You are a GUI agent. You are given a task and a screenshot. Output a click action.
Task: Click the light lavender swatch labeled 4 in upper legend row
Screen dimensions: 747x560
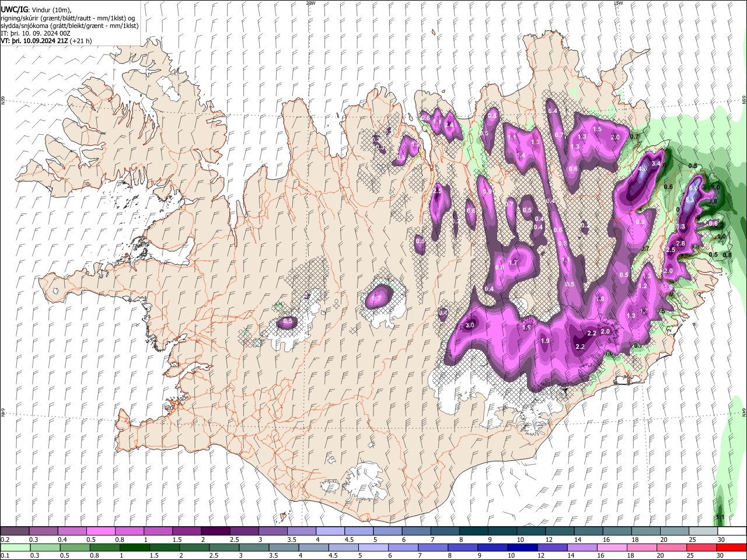point(330,531)
